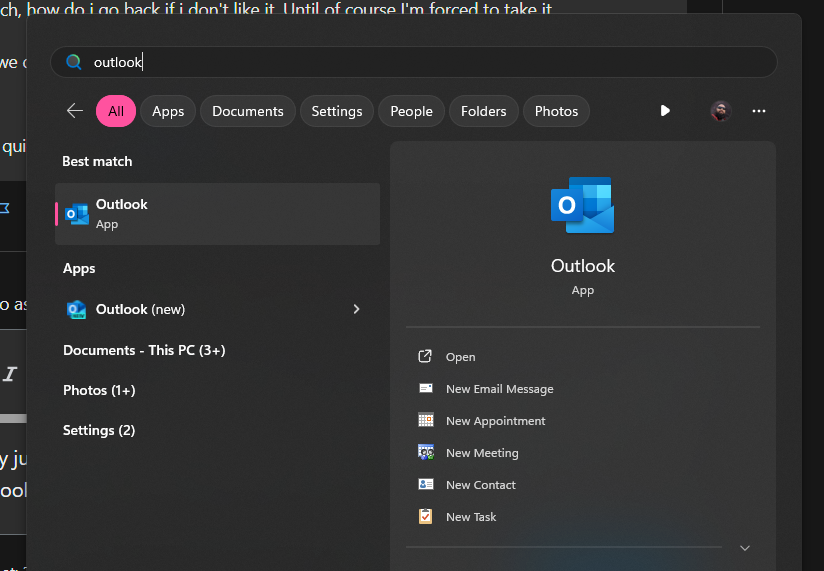The image size is (824, 571).
Task: Click the search magnifier icon
Action: tap(74, 62)
